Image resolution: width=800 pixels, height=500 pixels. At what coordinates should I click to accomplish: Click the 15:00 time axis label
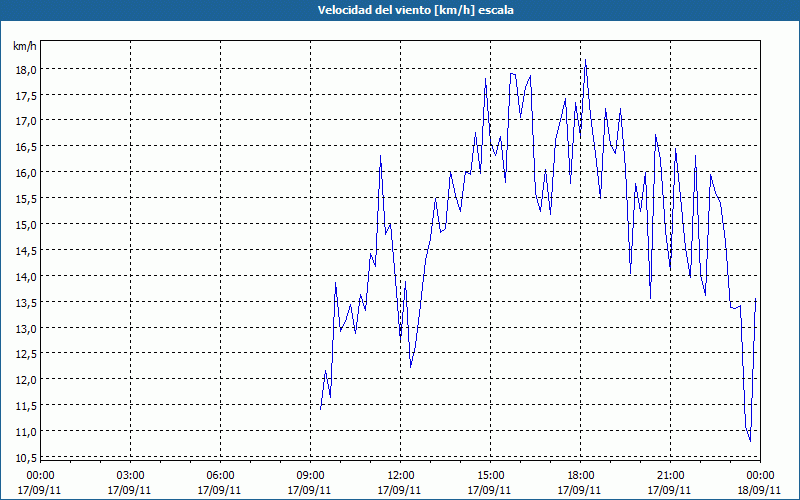point(490,476)
